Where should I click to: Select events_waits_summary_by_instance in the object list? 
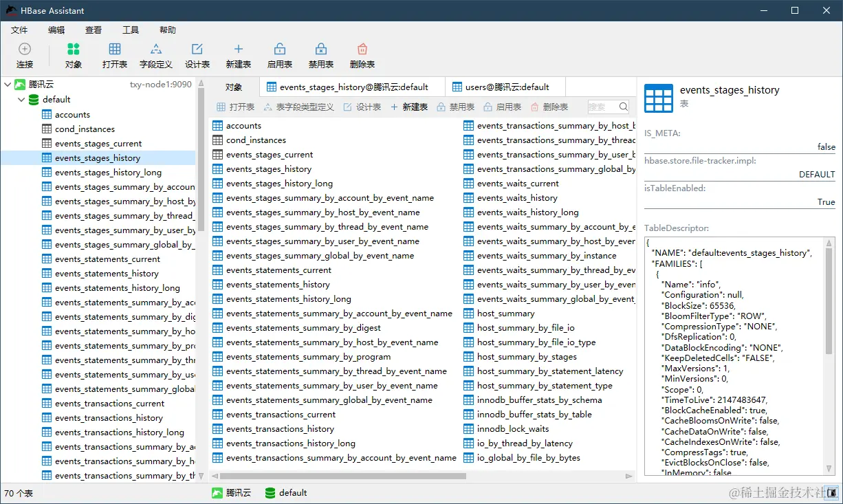click(x=547, y=256)
